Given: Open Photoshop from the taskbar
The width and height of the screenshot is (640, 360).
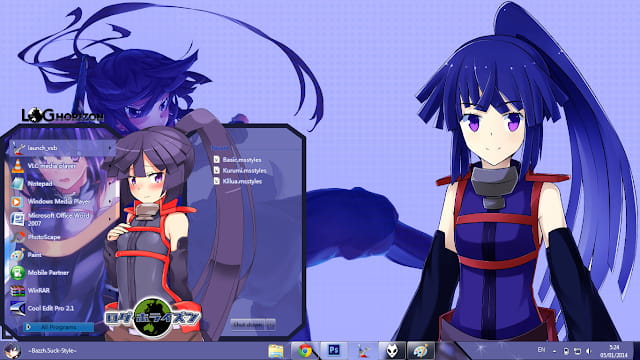Looking at the screenshot, I should 334,351.
